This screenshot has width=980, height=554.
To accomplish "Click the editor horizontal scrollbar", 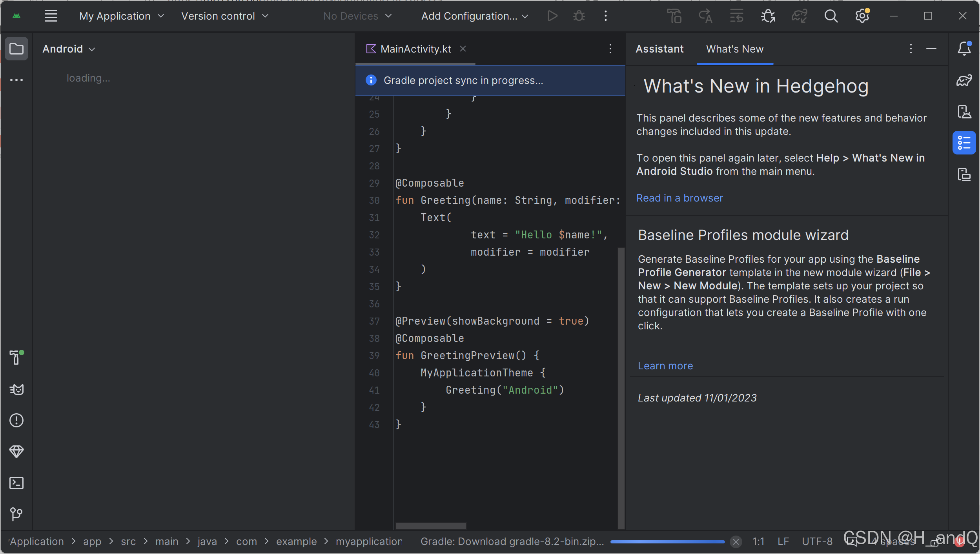I will tap(431, 526).
